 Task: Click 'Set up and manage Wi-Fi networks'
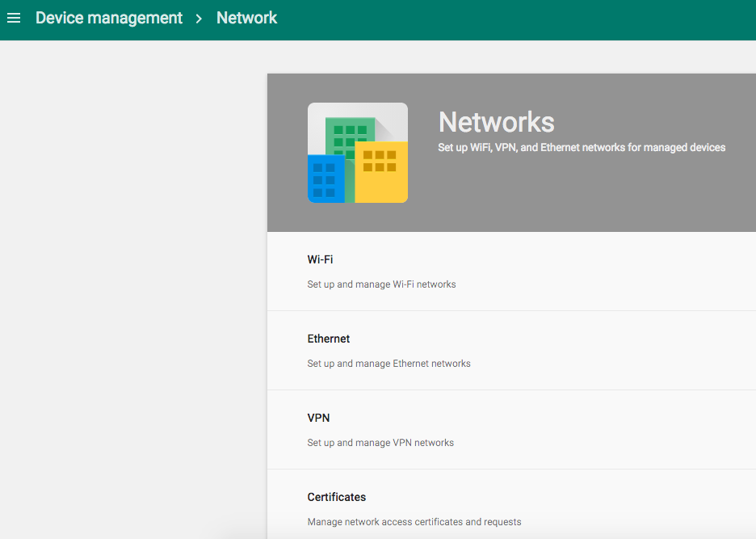click(381, 284)
